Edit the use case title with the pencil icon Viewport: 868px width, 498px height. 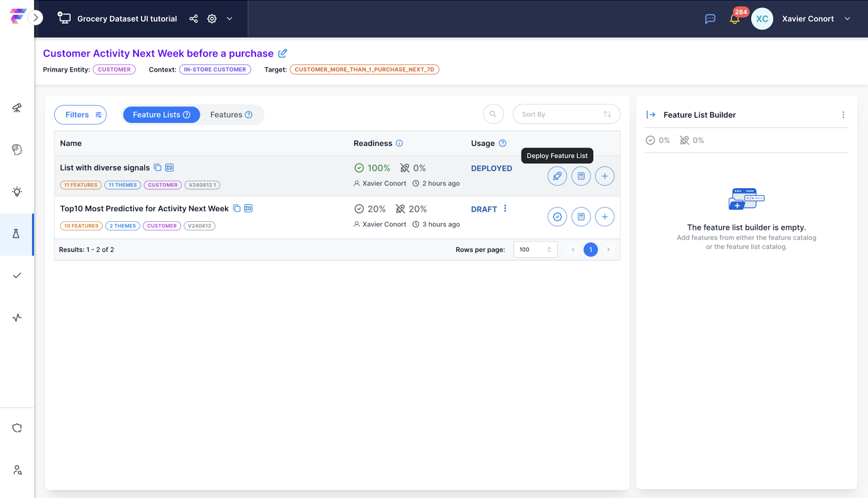283,53
